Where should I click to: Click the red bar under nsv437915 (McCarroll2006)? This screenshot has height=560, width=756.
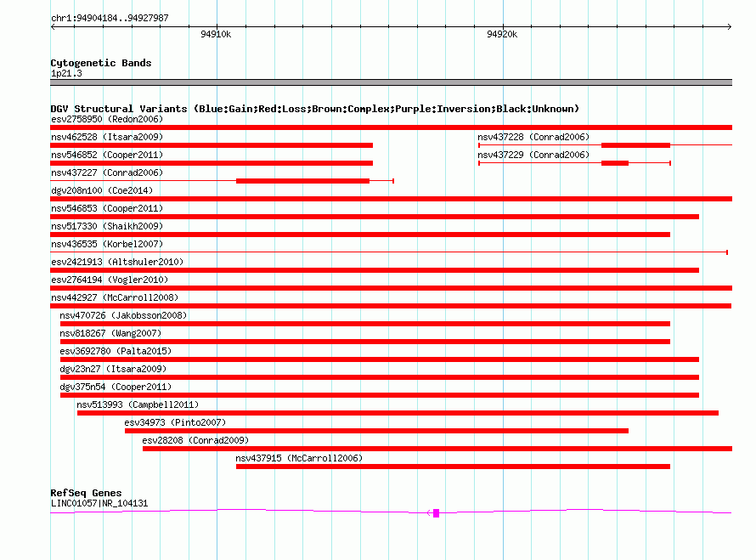click(454, 467)
